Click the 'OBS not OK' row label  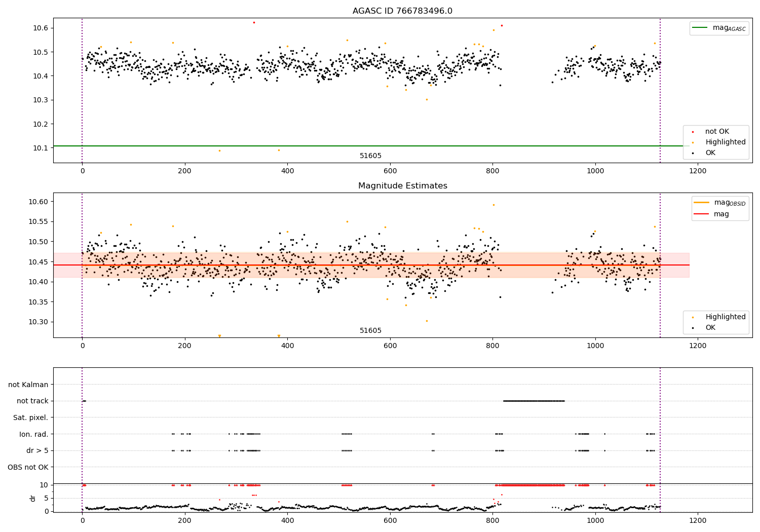point(28,467)
